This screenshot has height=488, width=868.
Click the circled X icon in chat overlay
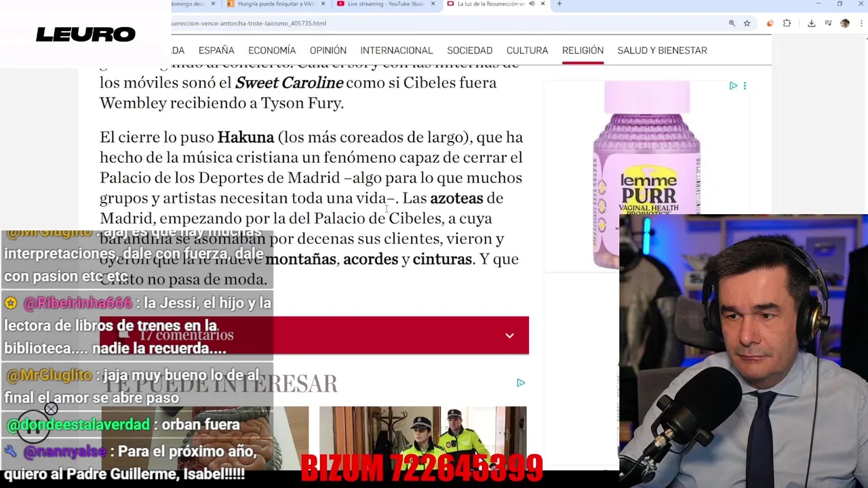pos(51,409)
